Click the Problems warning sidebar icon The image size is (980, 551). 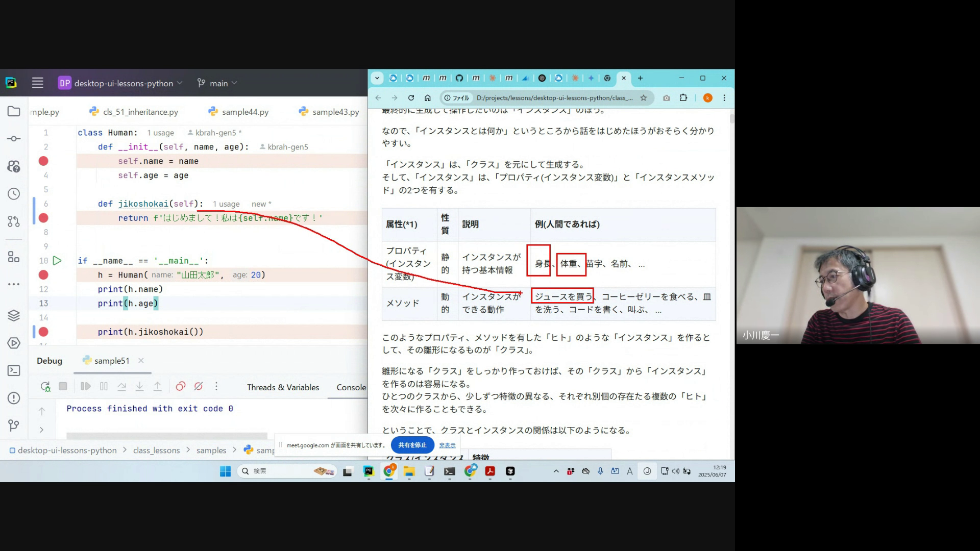click(14, 398)
